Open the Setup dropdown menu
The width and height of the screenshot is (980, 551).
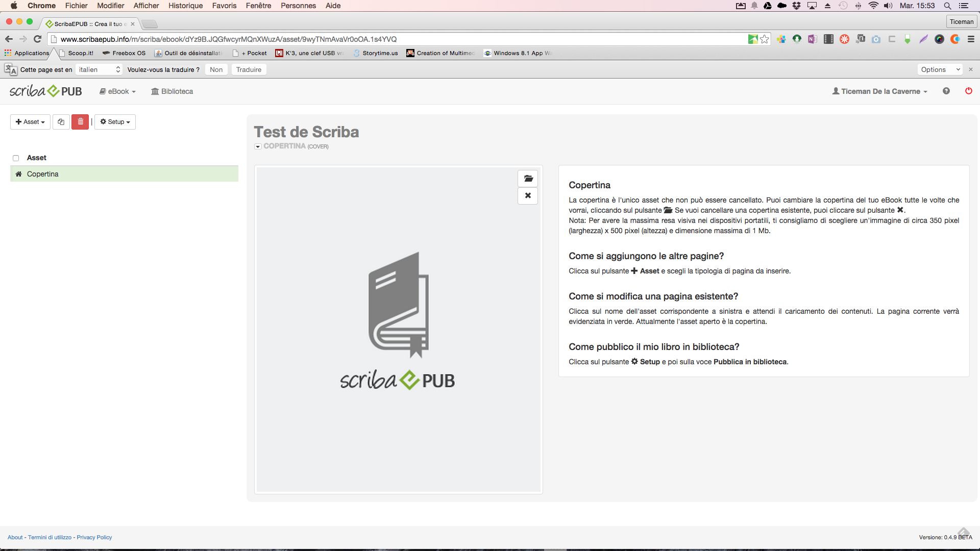pyautogui.click(x=115, y=122)
